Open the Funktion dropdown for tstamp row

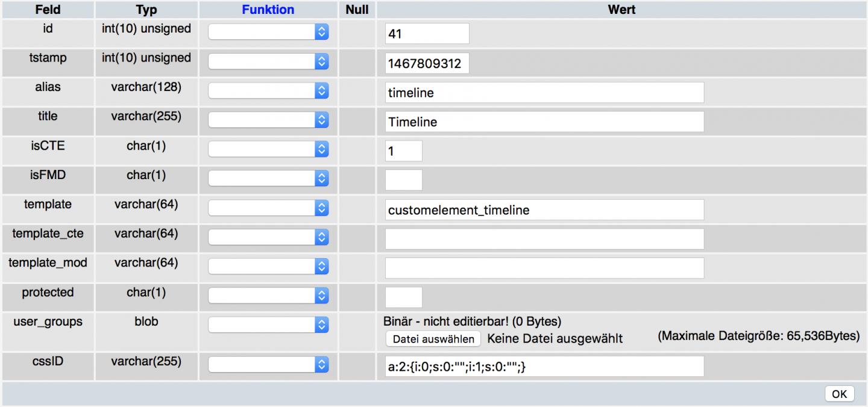coord(268,62)
